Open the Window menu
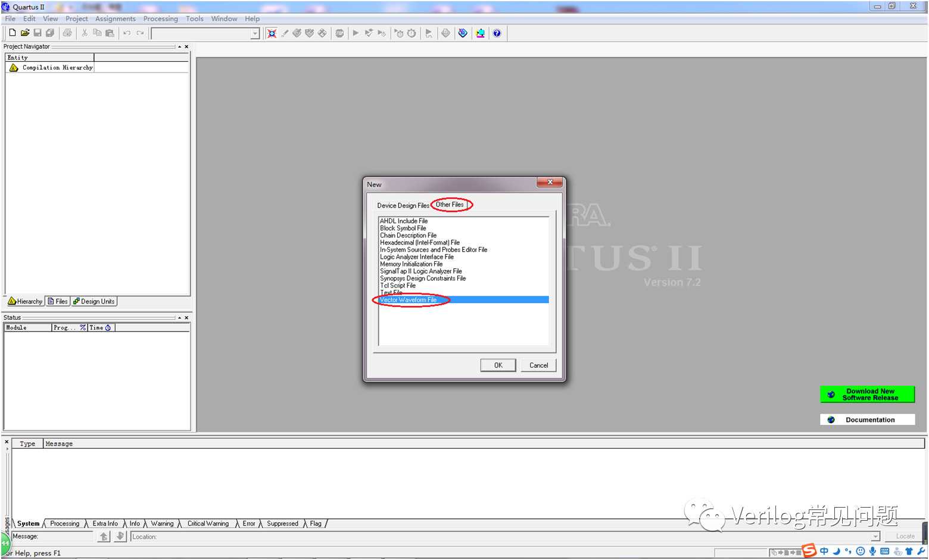The image size is (929, 560). click(225, 18)
